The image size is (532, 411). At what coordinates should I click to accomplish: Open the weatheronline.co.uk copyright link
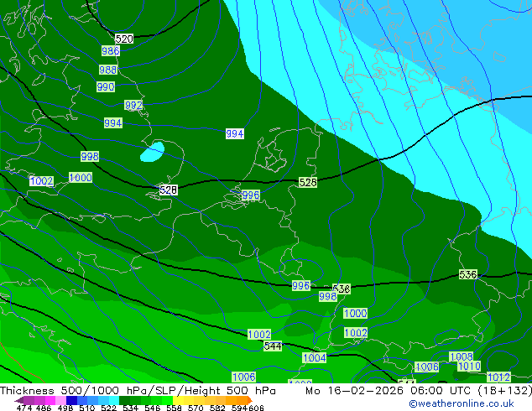click(x=461, y=403)
